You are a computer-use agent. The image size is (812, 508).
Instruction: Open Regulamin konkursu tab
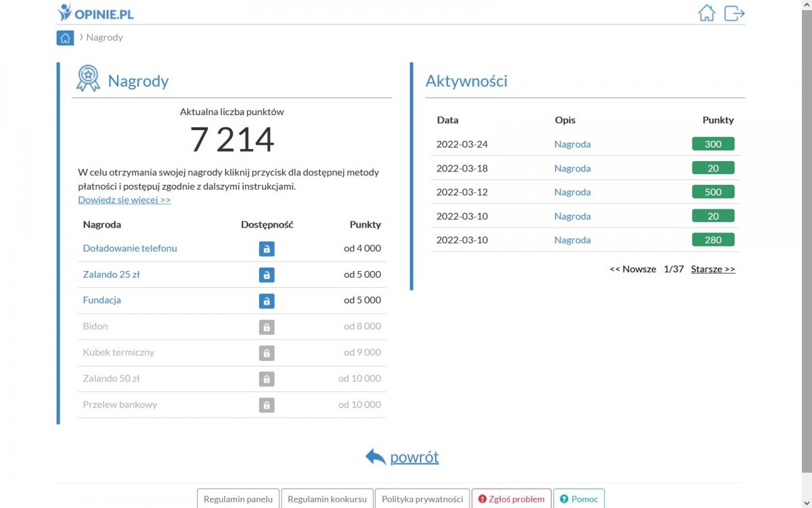(x=327, y=499)
